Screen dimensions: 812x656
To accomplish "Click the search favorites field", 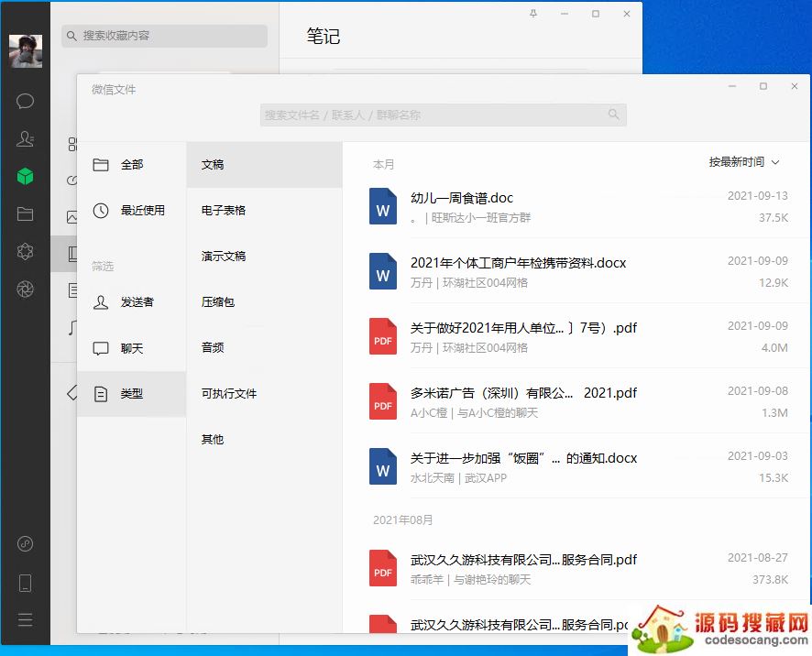I will pyautogui.click(x=164, y=36).
